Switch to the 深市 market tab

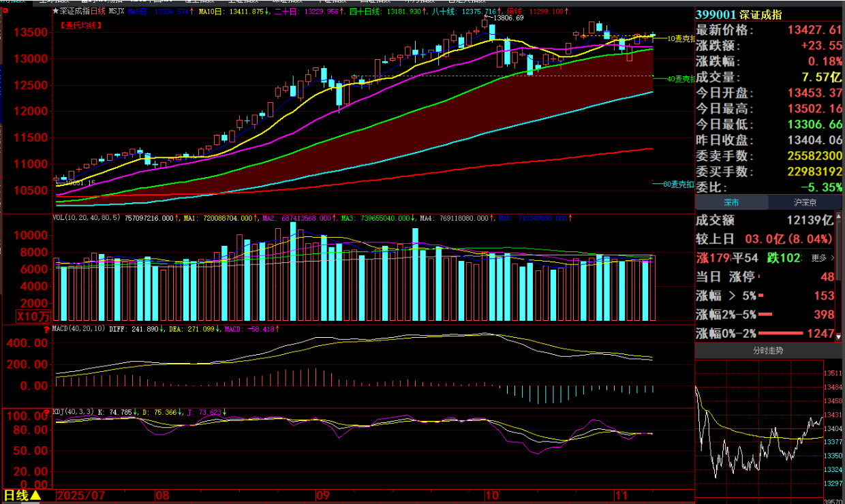point(731,202)
